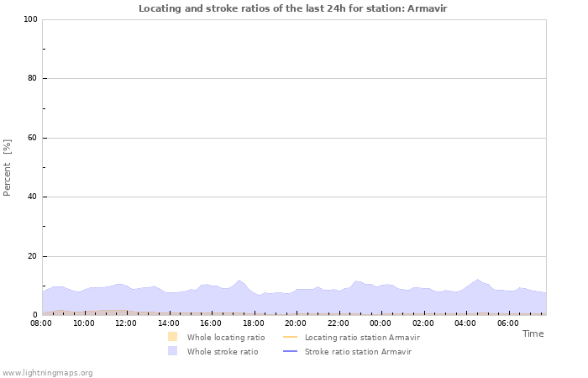Image resolution: width=588 pixels, height=378 pixels.
Task: Click the 'Whole locating ratio' legend label
Action: coord(226,337)
